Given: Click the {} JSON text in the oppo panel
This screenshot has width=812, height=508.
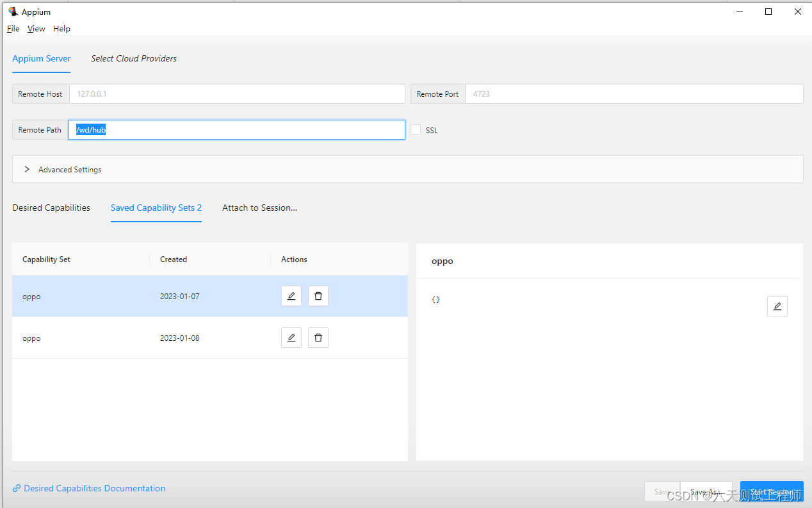Looking at the screenshot, I should point(436,299).
